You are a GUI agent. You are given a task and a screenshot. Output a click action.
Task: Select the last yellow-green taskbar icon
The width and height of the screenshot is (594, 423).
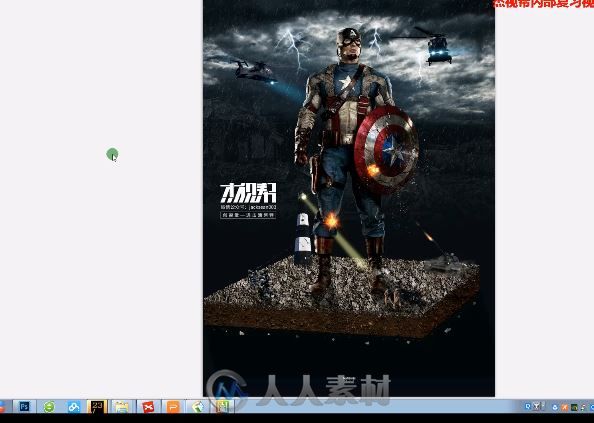click(x=223, y=407)
